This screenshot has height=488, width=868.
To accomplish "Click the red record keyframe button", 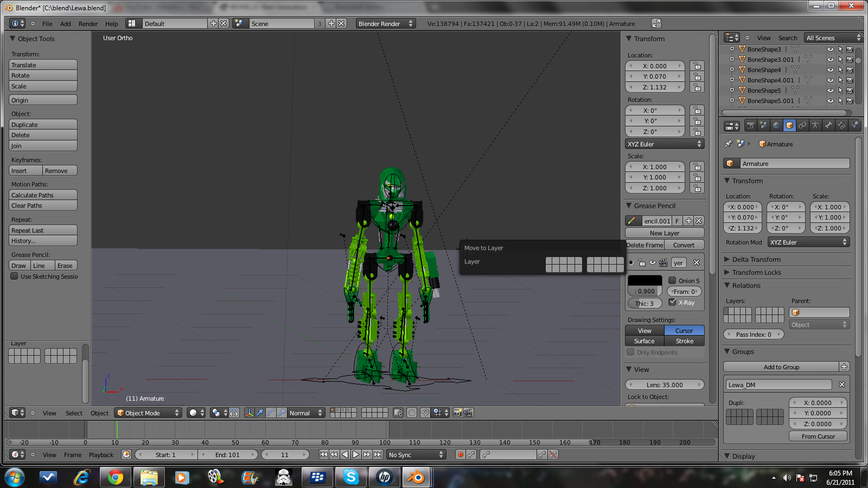I will pos(460,455).
